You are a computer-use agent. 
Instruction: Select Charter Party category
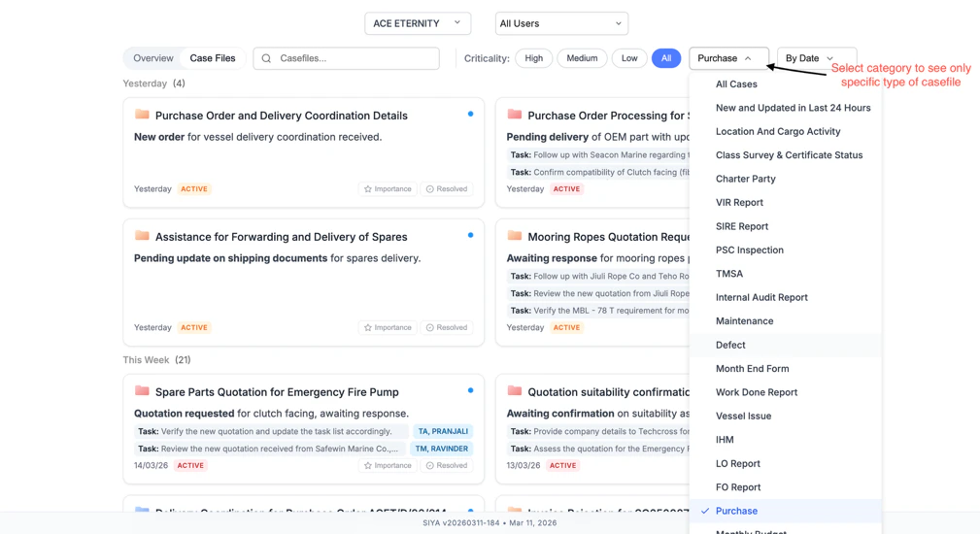tap(786, 179)
